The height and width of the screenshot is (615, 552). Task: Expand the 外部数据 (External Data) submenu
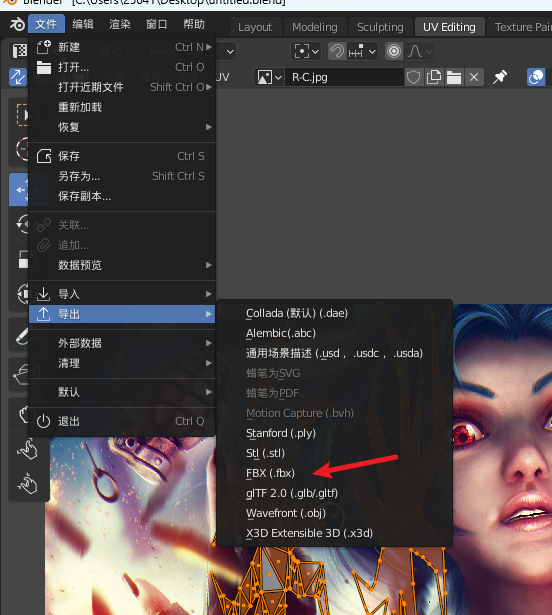122,343
